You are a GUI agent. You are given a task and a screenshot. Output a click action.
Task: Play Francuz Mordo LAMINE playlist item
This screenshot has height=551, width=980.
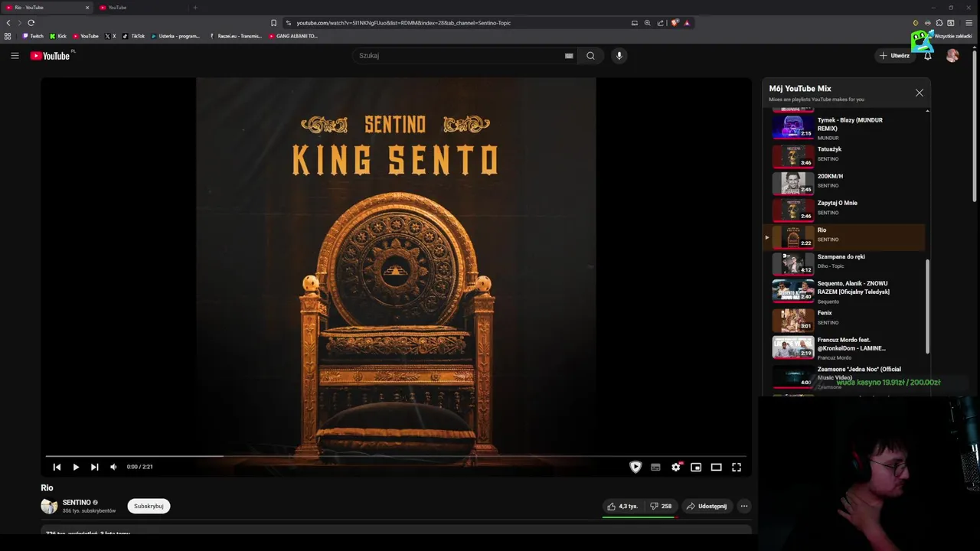click(x=846, y=347)
